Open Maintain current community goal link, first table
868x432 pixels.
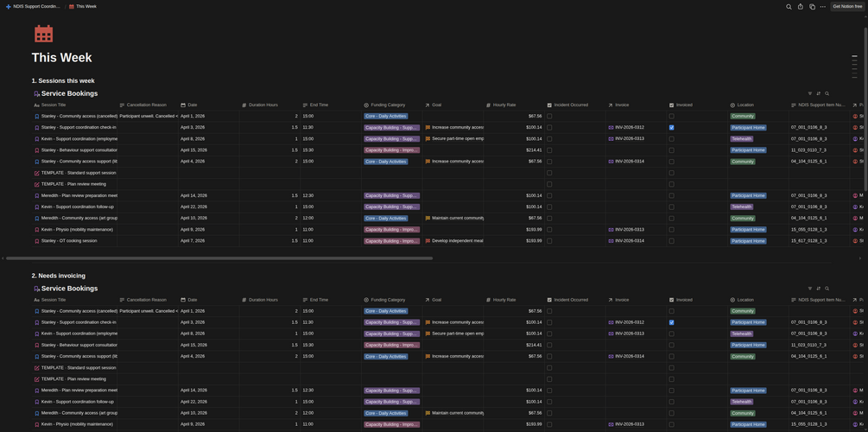tap(458, 219)
